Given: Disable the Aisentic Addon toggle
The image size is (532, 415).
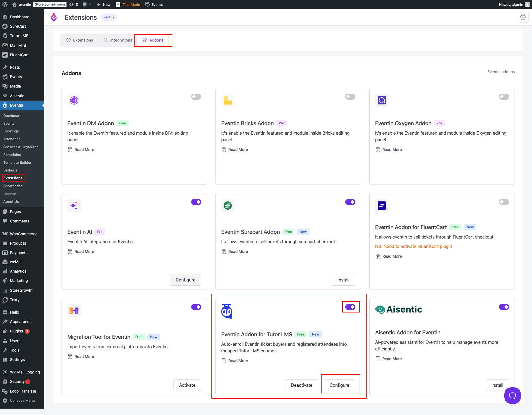Looking at the screenshot, I should click(x=504, y=307).
